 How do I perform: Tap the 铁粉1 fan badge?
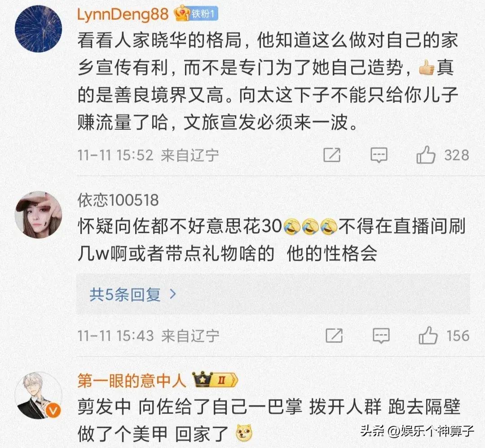pos(203,14)
